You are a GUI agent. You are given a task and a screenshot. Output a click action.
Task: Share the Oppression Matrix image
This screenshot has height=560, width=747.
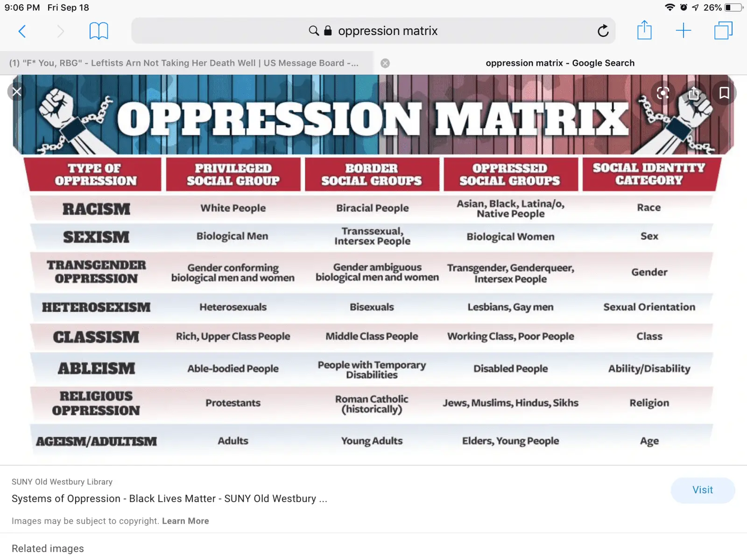694,93
